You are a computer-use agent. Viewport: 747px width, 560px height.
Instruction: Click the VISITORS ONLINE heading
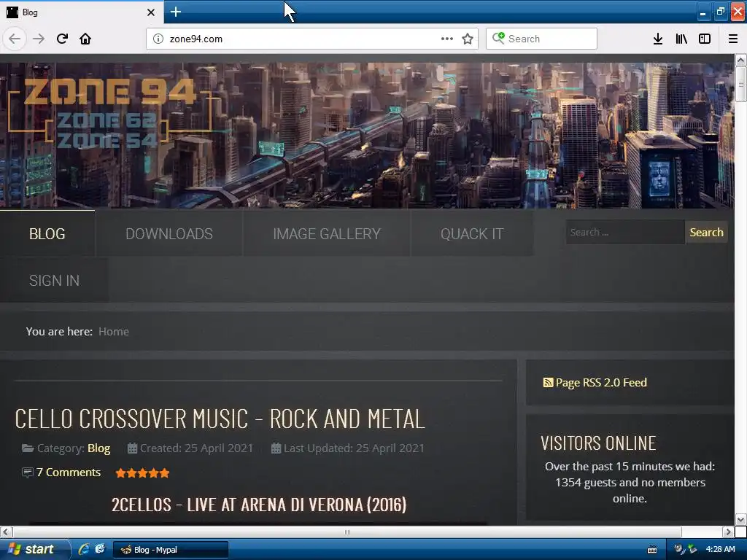[598, 443]
